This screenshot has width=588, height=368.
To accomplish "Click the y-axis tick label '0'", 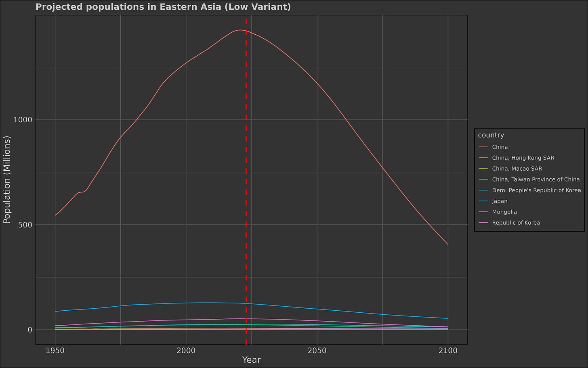I will (x=30, y=330).
